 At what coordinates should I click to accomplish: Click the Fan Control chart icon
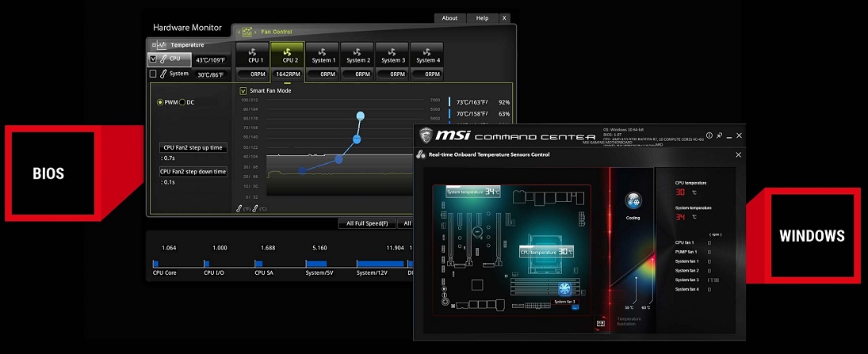coord(248,32)
